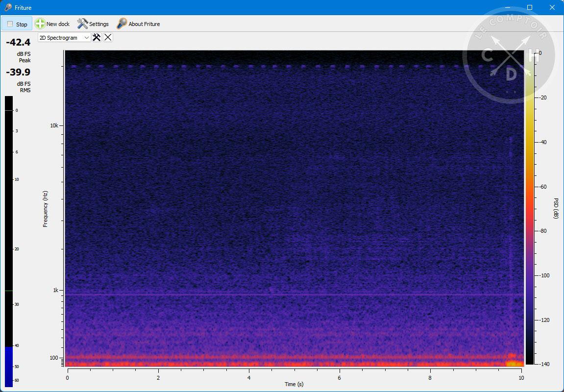Minimize the Friture window
The image size is (564, 392).
[507, 7]
